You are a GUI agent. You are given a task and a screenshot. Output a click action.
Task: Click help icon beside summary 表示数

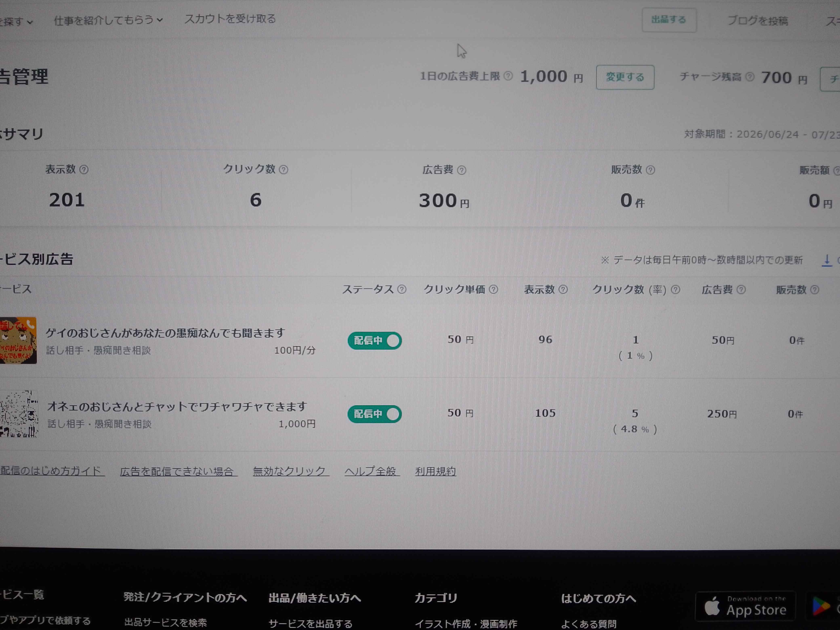[x=84, y=169]
